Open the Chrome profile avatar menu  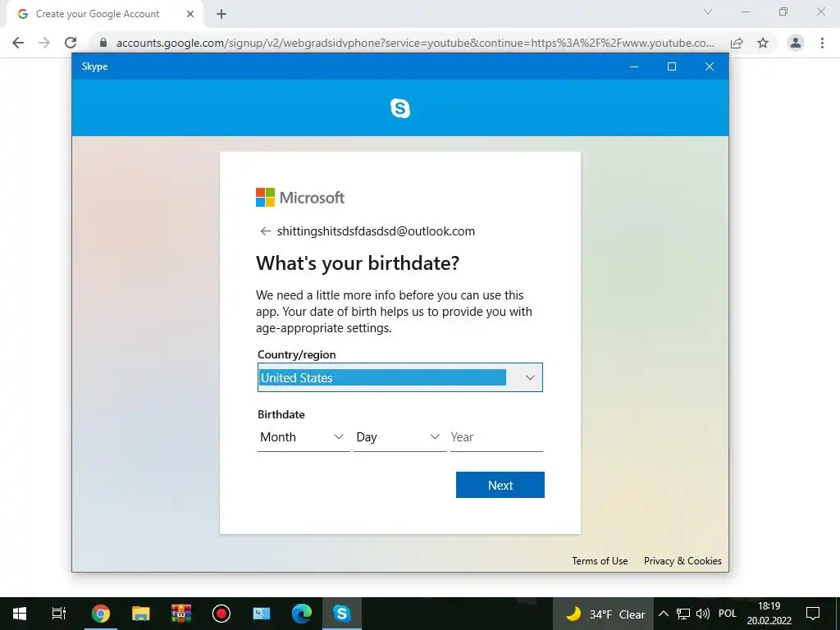[x=796, y=43]
